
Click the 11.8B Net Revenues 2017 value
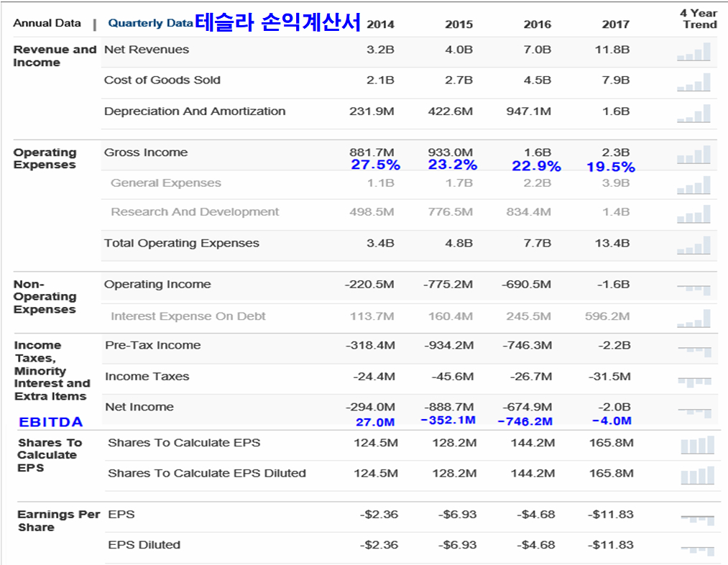pyautogui.click(x=612, y=50)
